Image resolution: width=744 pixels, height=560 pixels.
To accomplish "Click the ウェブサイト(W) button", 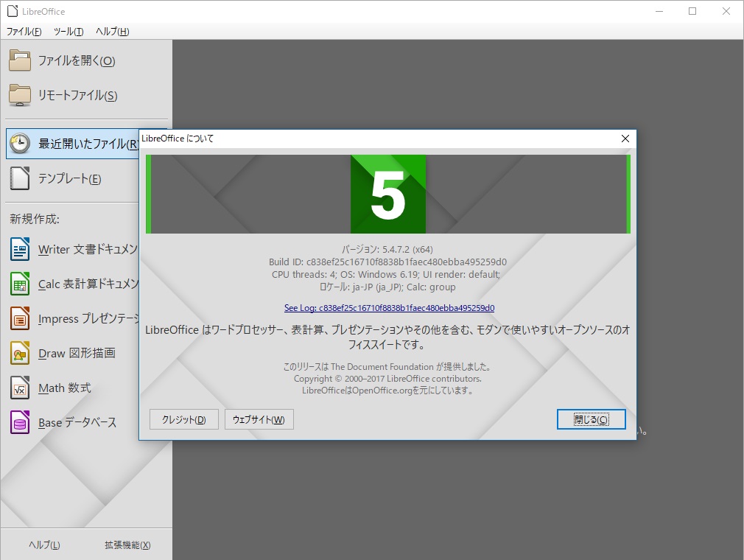I will point(259,419).
